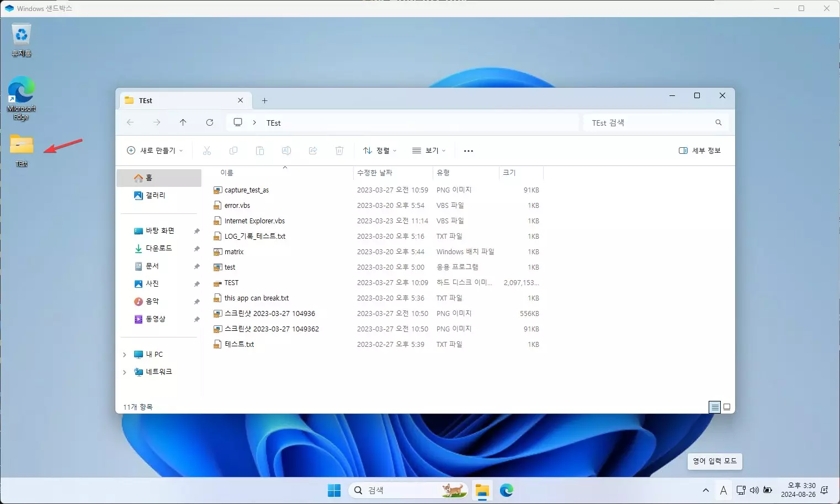Refresh the TEst folder view
The height and width of the screenshot is (504, 840).
point(210,122)
